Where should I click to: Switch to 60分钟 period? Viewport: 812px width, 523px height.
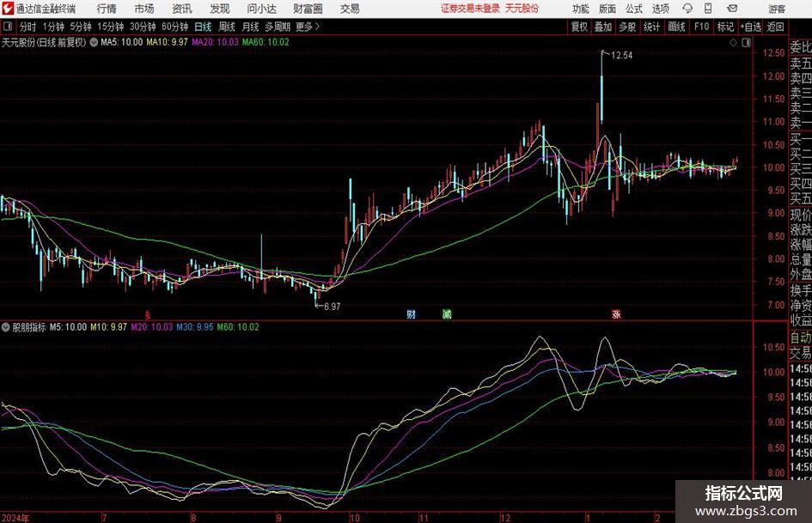tap(174, 27)
